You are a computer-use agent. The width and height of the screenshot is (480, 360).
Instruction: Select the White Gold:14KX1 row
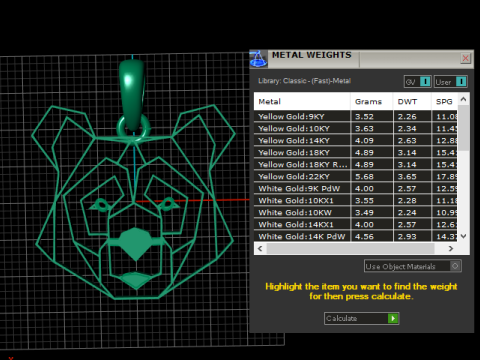[x=356, y=225]
